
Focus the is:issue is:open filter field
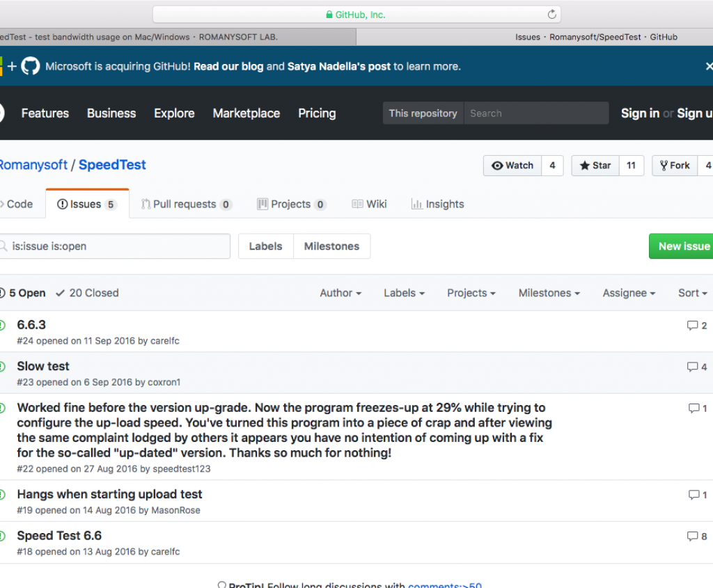tap(115, 246)
